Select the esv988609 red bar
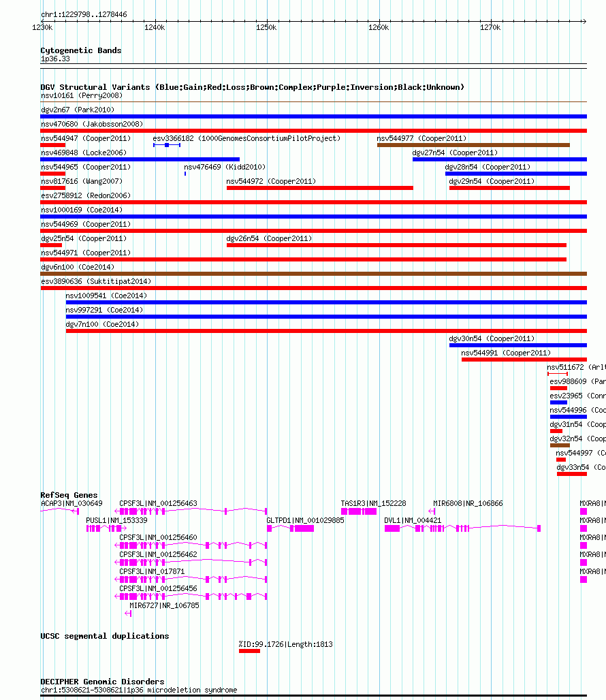 point(558,388)
